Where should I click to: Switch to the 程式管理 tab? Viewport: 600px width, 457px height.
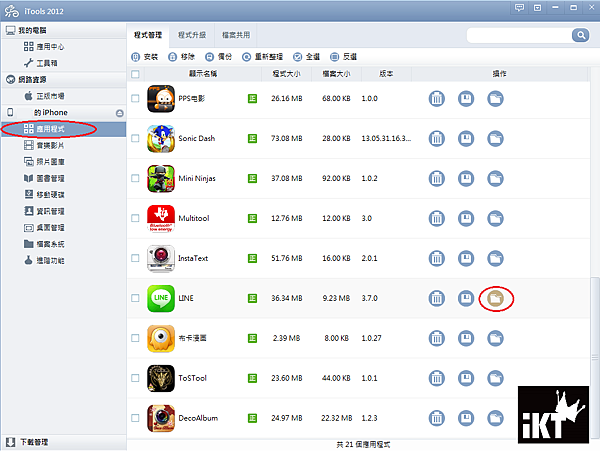[x=148, y=35]
